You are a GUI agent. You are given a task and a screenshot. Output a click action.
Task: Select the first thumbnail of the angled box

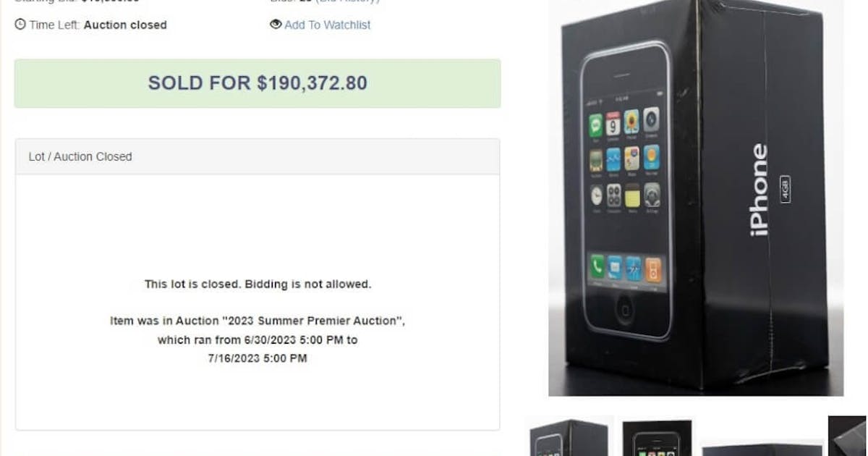(569, 436)
